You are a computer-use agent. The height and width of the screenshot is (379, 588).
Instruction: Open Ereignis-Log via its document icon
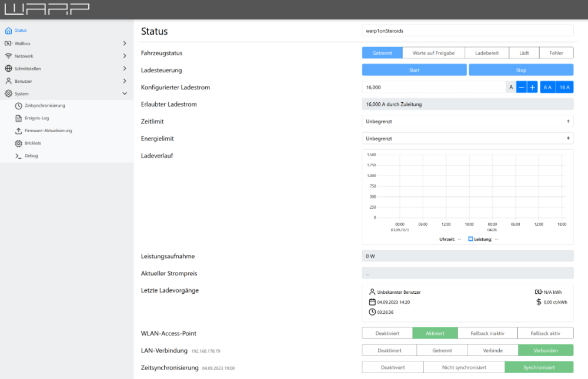click(19, 118)
